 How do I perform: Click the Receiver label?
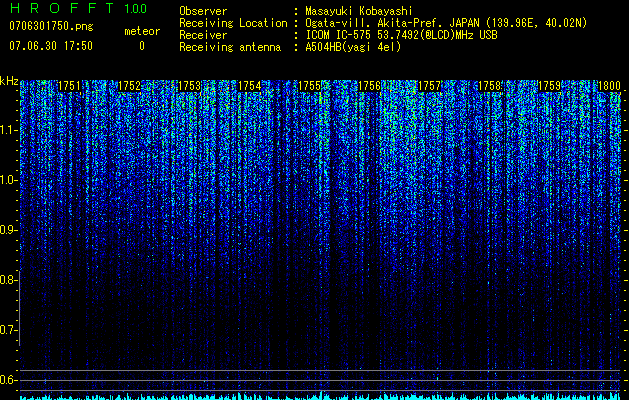pyautogui.click(x=203, y=35)
